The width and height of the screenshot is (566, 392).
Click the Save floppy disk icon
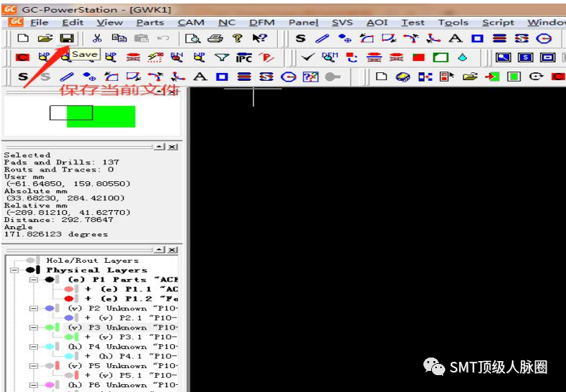67,38
